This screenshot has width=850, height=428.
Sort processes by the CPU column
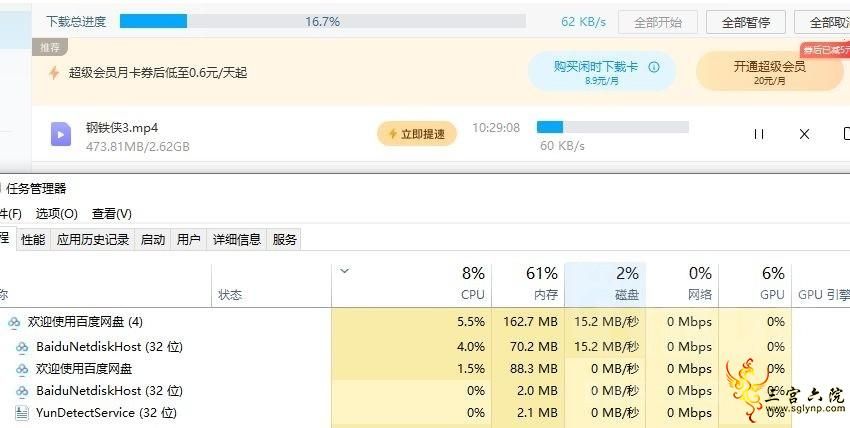[x=412, y=285]
